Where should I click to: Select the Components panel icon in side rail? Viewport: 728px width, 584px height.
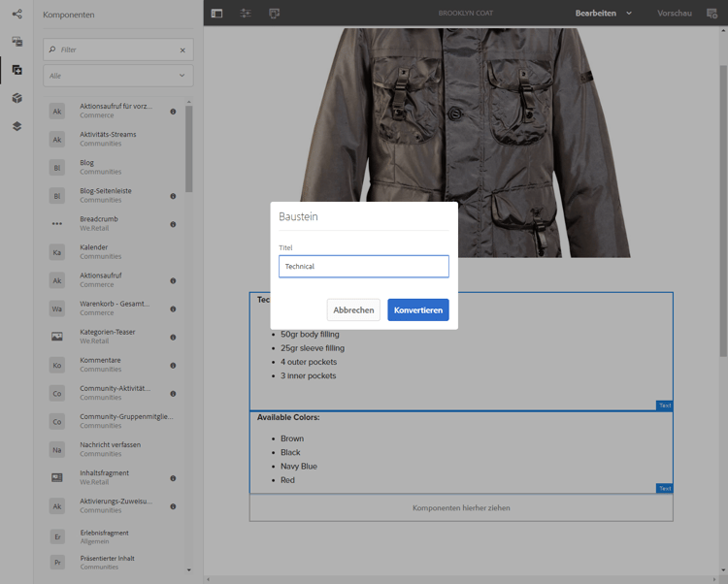coord(17,70)
